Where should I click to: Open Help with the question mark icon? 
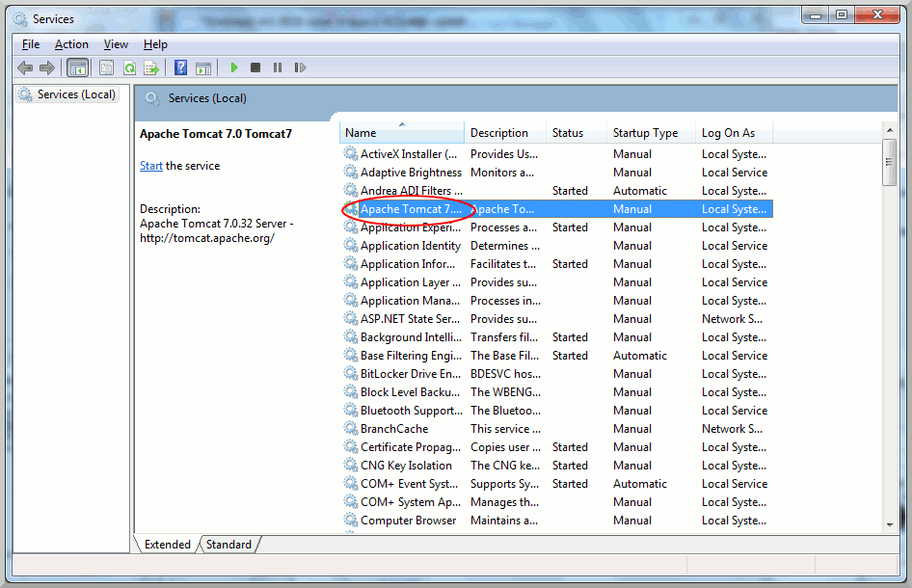tap(180, 67)
